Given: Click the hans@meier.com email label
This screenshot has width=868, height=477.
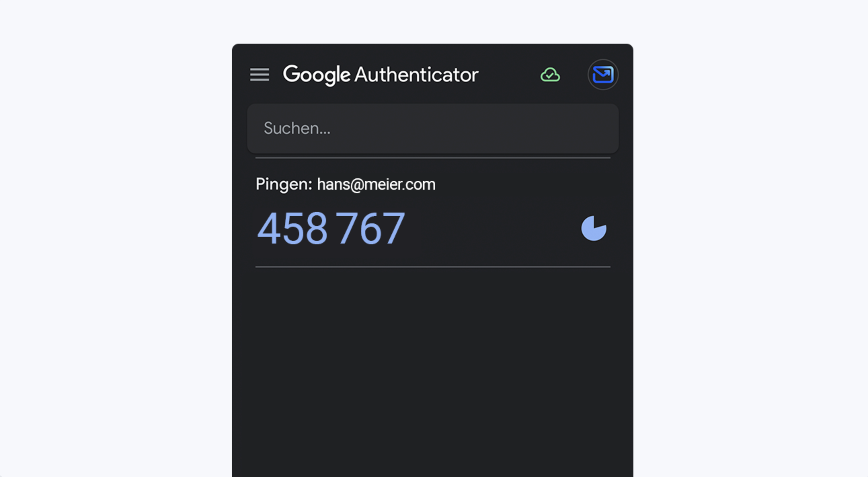Looking at the screenshot, I should 376,184.
